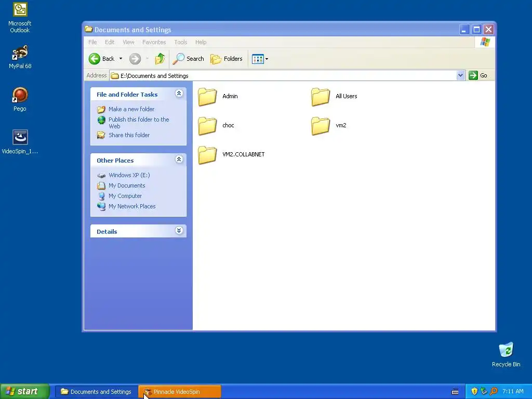Maximize the Documents and Settings window

(x=476, y=30)
